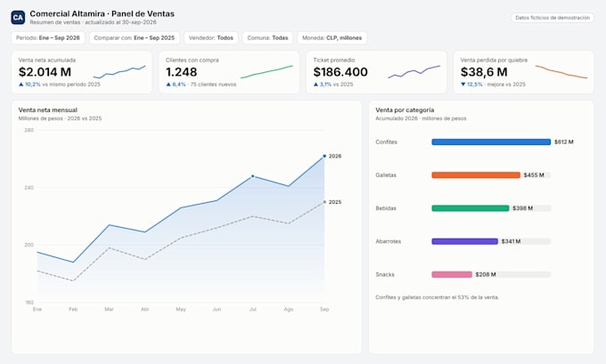This screenshot has height=364, width=606.
Task: Click the Bebidas category label
Action: (386, 208)
